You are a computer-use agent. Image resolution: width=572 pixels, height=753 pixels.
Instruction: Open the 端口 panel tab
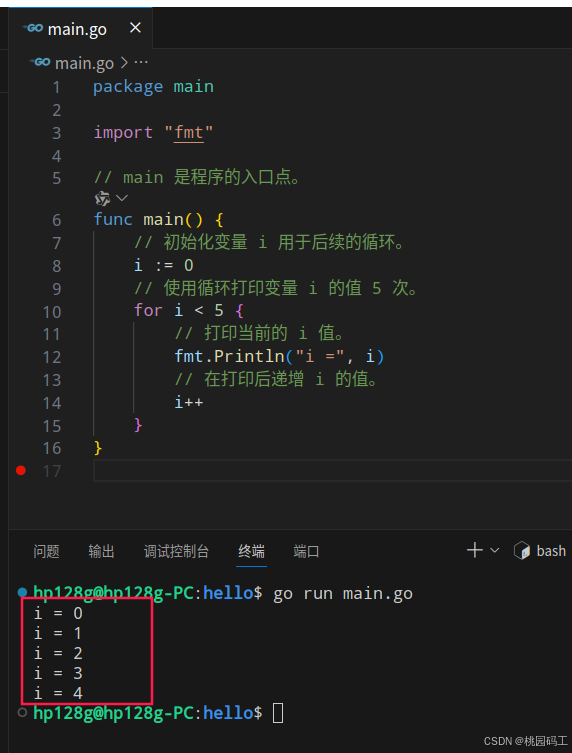[306, 551]
